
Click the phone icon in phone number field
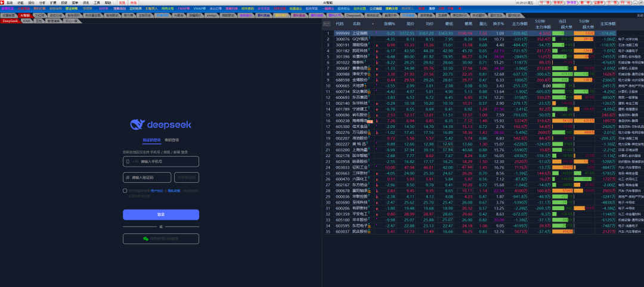point(128,161)
